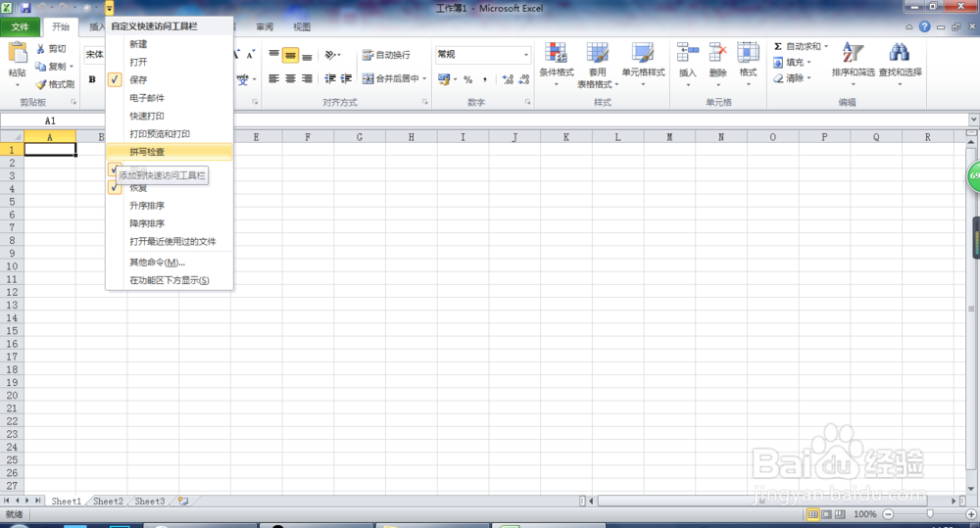Open Conditional Formatting
The width and height of the screenshot is (980, 528).
[x=557, y=65]
